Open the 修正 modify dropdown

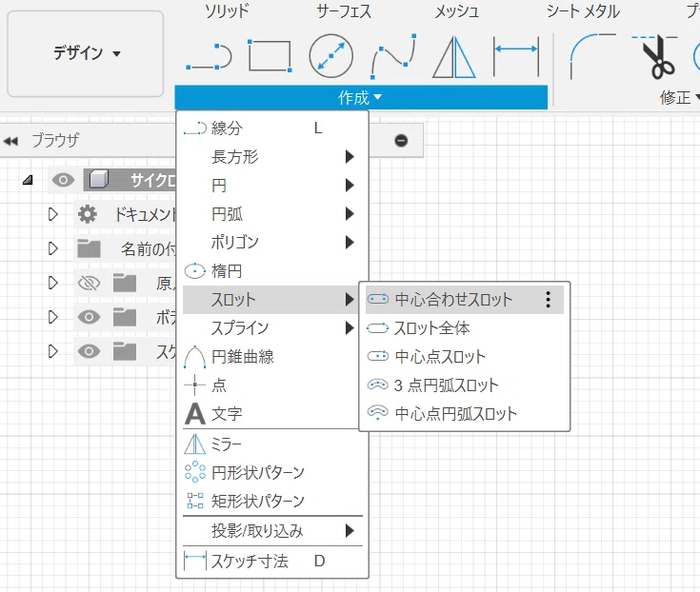(679, 97)
